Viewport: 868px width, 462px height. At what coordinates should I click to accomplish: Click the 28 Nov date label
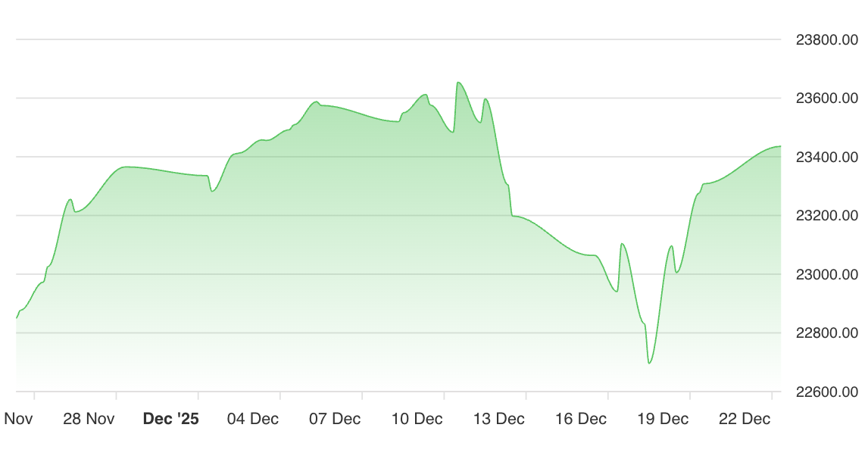click(89, 419)
